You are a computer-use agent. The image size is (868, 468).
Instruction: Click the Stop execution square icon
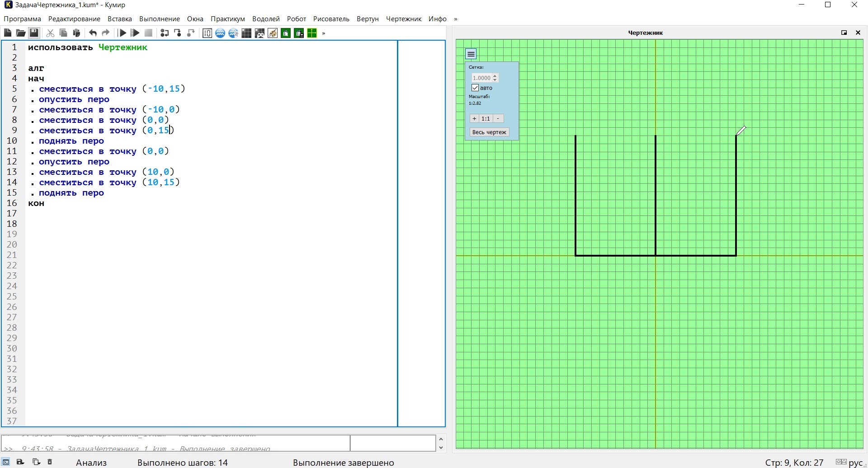[148, 33]
